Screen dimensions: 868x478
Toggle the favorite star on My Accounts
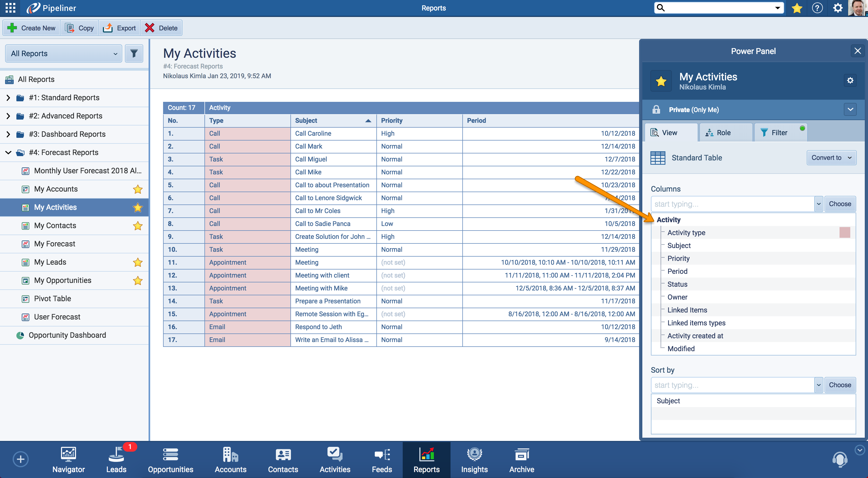tap(138, 189)
